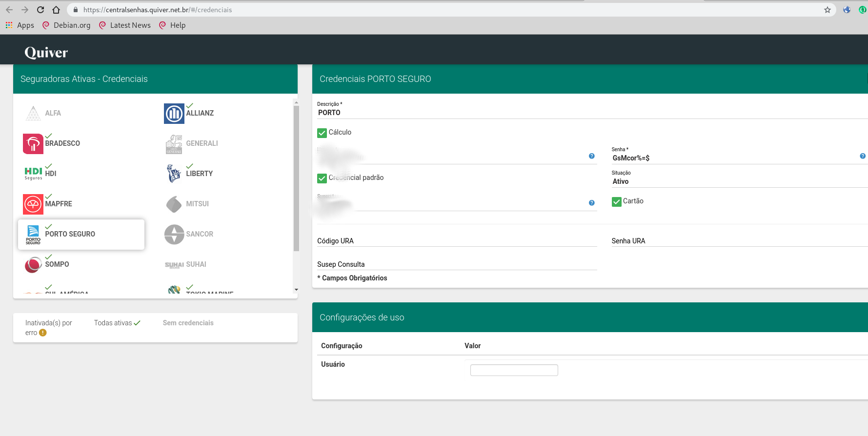The image size is (868, 436).
Task: Click the Susep Consulta field
Action: point(457,264)
